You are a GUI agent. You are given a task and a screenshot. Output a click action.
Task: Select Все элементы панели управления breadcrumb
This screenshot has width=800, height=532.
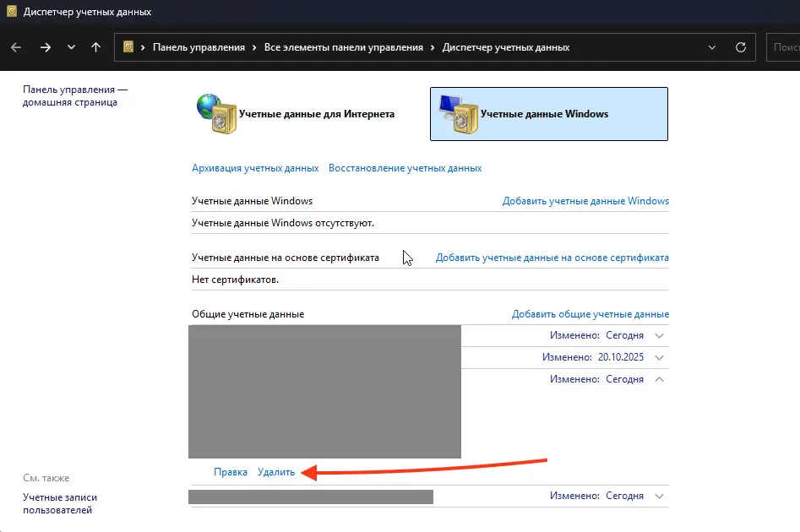343,47
